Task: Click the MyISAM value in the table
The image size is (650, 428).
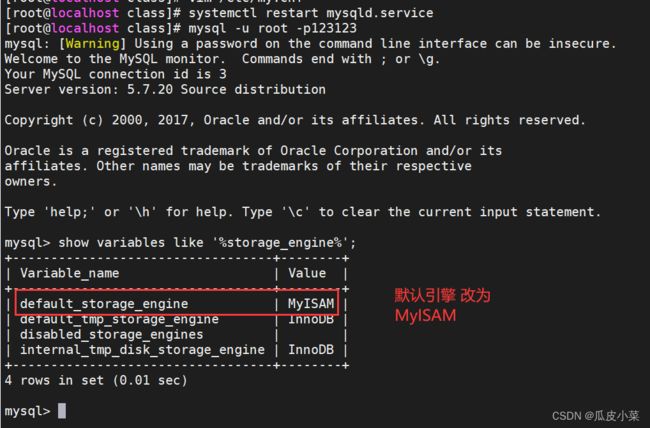Action: point(311,304)
